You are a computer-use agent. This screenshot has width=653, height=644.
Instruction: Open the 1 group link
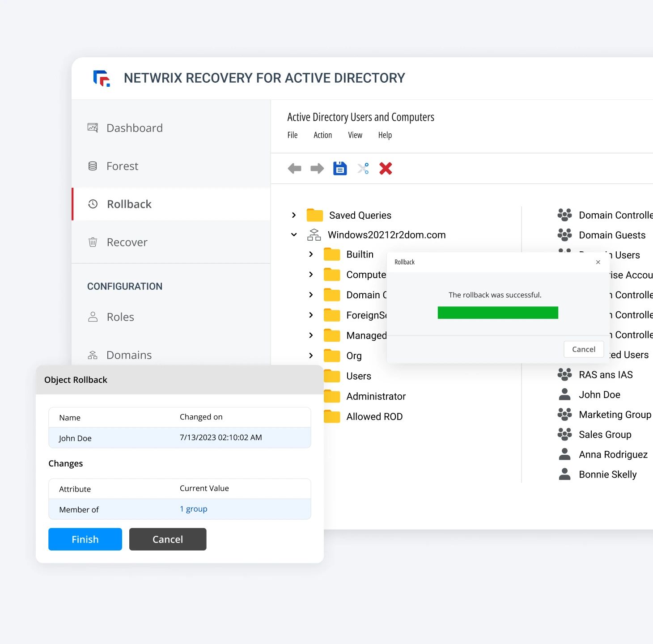194,509
